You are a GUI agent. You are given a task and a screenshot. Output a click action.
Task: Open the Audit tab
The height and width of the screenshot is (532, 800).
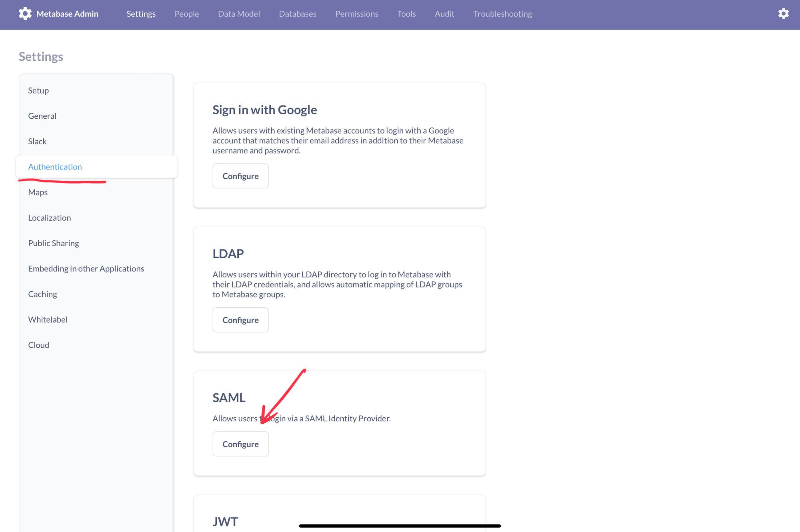[444, 14]
